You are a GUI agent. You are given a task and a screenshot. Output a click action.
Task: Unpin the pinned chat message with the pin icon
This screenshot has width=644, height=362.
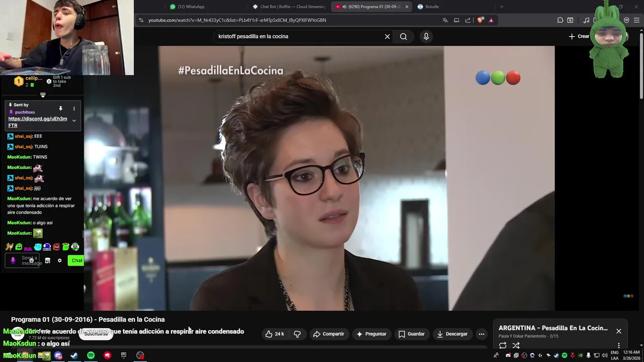click(60, 109)
